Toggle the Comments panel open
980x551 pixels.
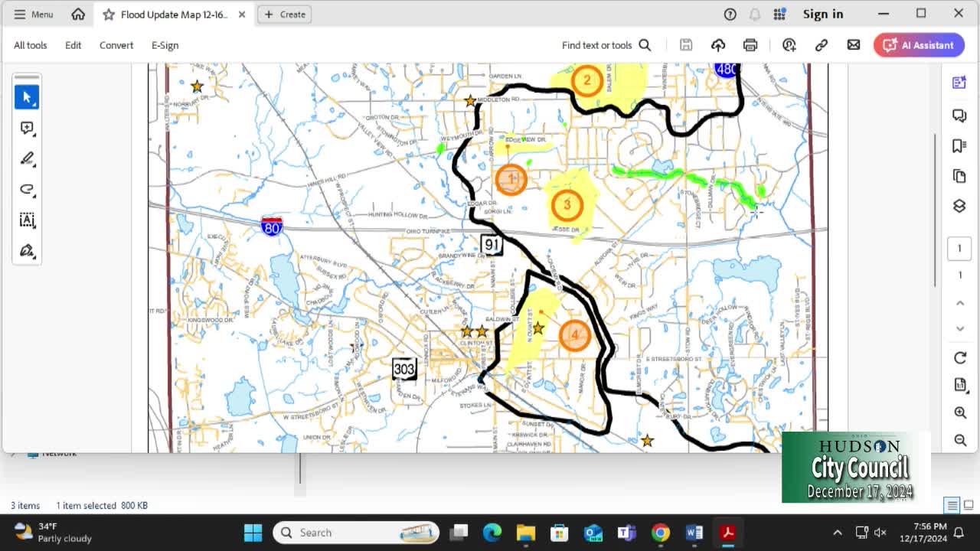[959, 115]
